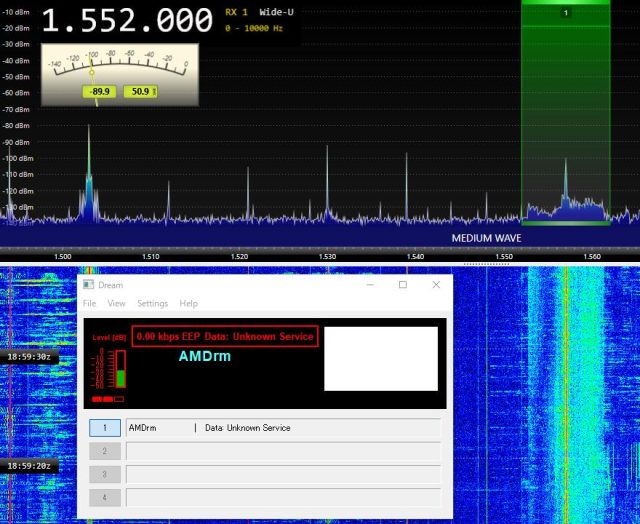Select service 2 button
640x524 pixels.
tap(104, 451)
